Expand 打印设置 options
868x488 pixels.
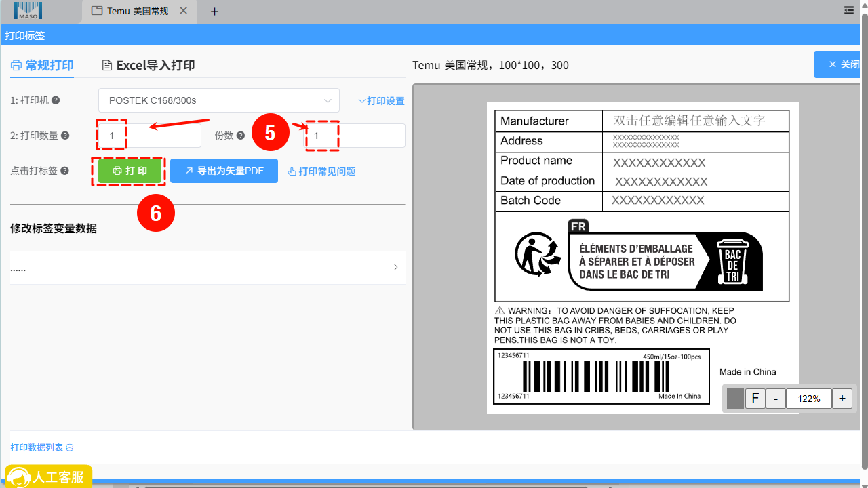coord(381,101)
